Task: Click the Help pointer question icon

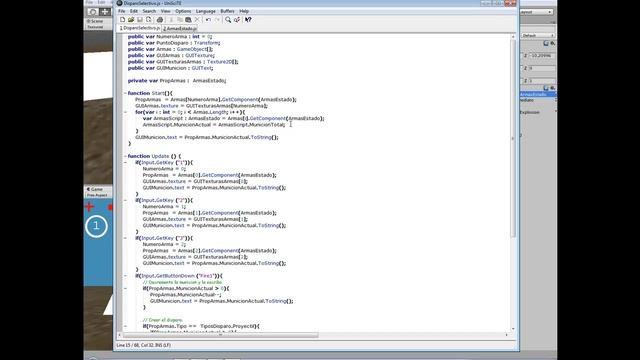Action: [x=248, y=20]
